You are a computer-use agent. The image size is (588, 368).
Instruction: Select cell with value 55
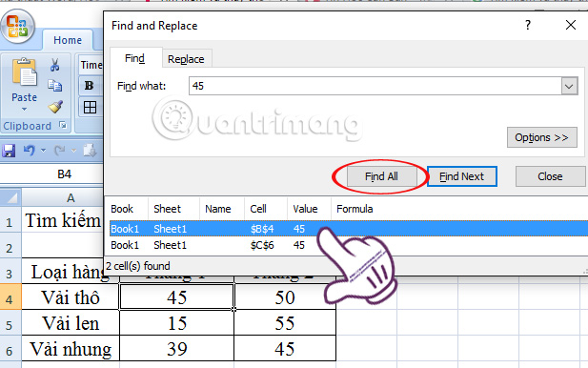285,323
